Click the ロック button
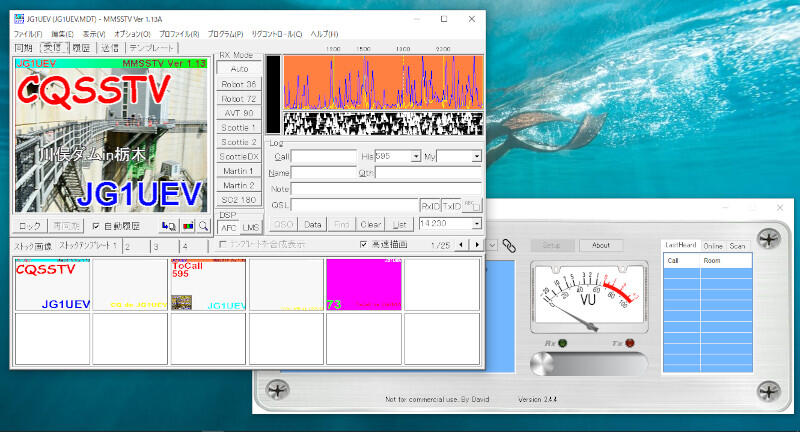Image resolution: width=800 pixels, height=432 pixels. [x=30, y=226]
